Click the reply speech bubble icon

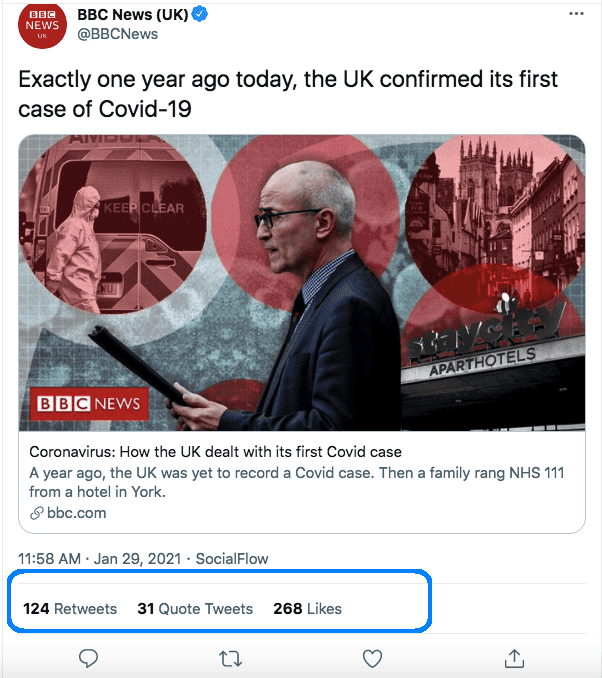pos(88,658)
